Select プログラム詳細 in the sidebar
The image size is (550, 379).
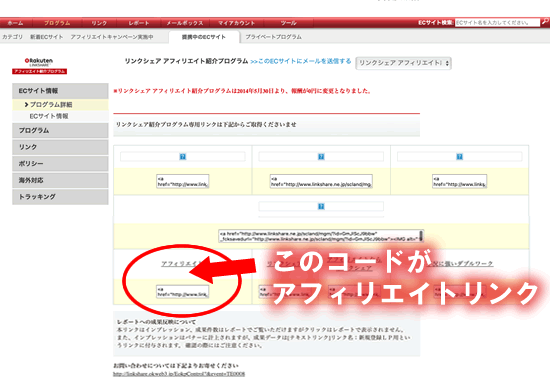tap(60, 105)
